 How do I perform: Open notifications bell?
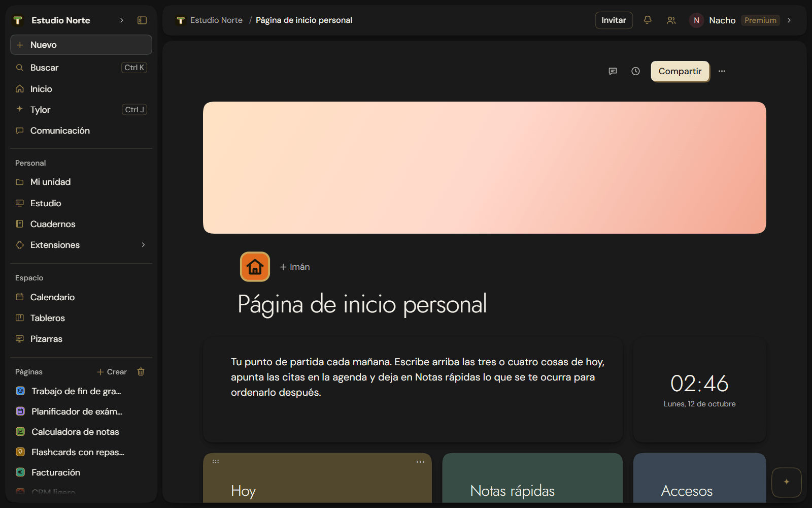point(648,20)
